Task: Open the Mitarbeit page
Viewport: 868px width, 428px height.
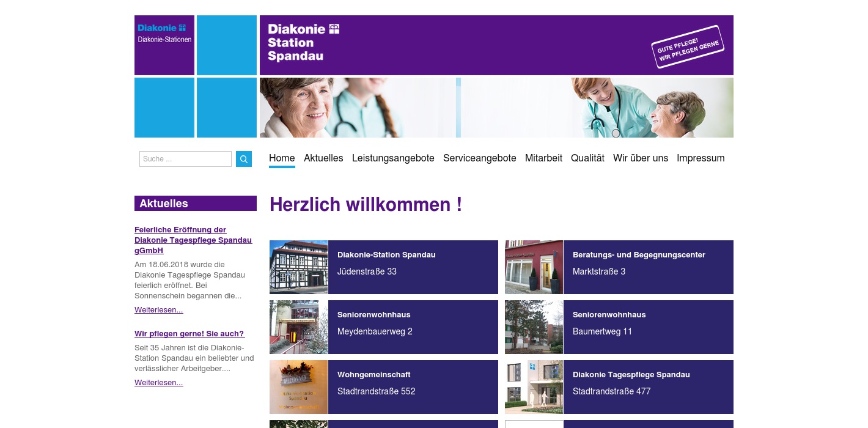Action: (543, 158)
